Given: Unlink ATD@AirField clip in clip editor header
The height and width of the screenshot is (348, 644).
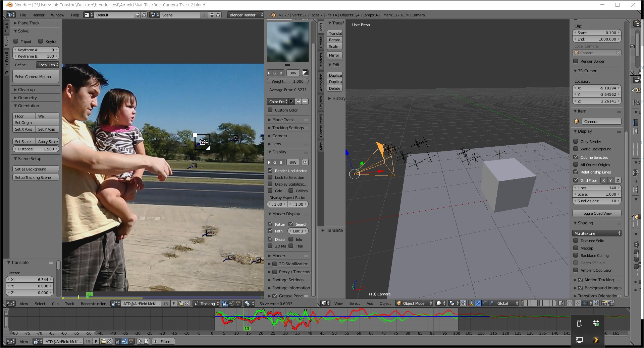Looking at the screenshot, I should pyautogui.click(x=187, y=303).
